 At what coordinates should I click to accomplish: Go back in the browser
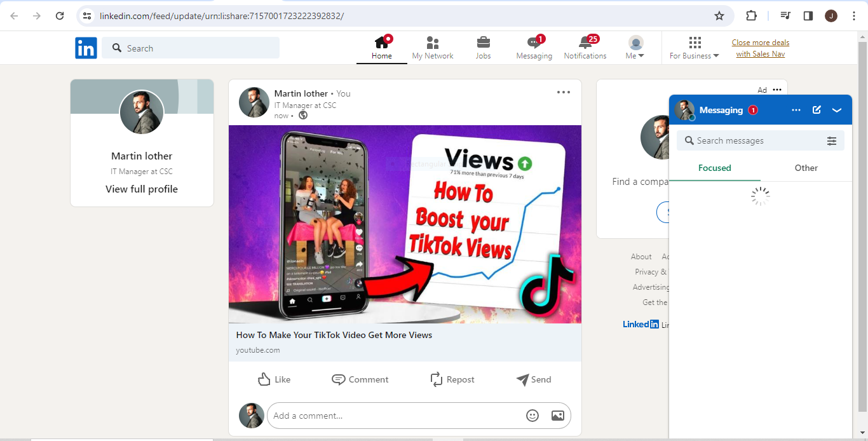click(x=14, y=16)
